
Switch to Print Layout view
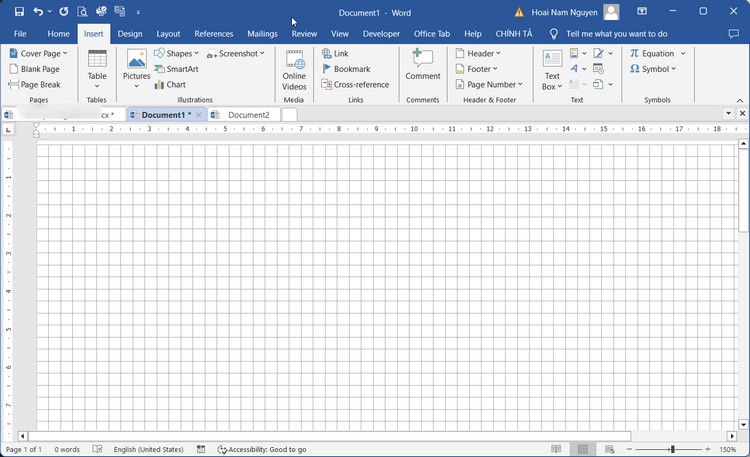pos(583,449)
